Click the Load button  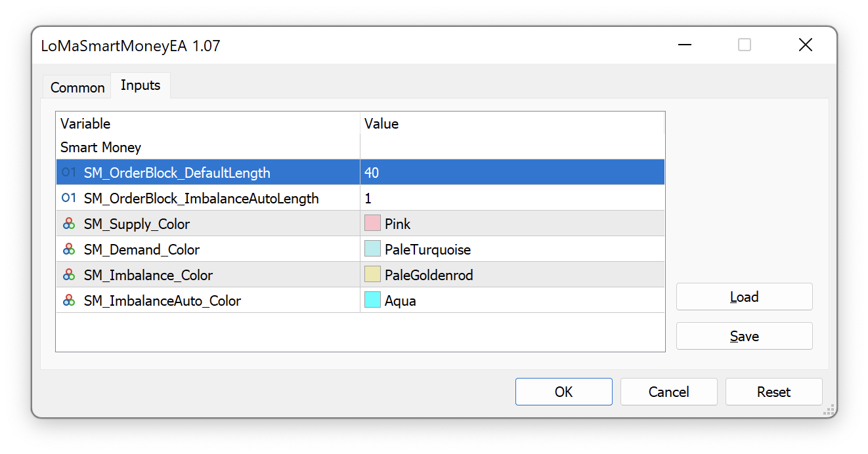click(744, 297)
